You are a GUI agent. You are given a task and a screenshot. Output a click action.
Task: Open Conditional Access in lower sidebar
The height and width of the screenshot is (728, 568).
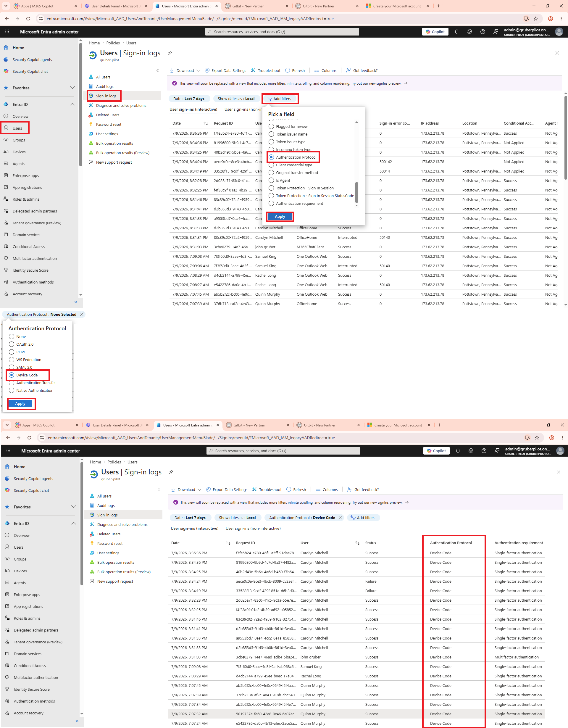[30, 665]
